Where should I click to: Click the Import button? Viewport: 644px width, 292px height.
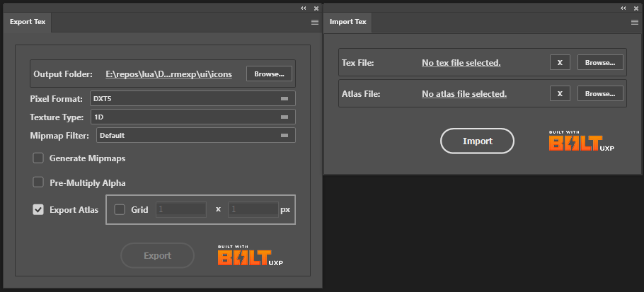coord(477,141)
